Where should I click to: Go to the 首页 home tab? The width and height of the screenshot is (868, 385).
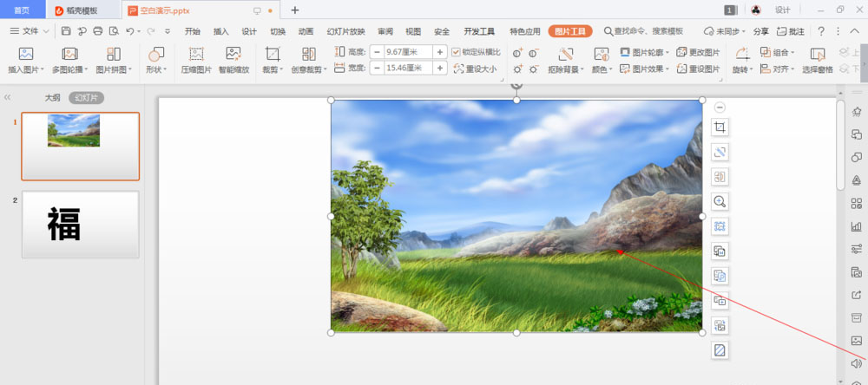pyautogui.click(x=22, y=10)
